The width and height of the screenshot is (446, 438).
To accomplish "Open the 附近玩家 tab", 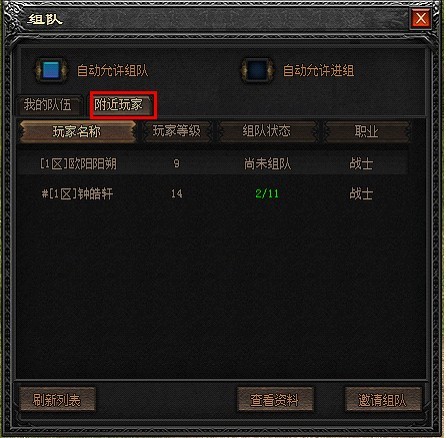I will point(120,105).
